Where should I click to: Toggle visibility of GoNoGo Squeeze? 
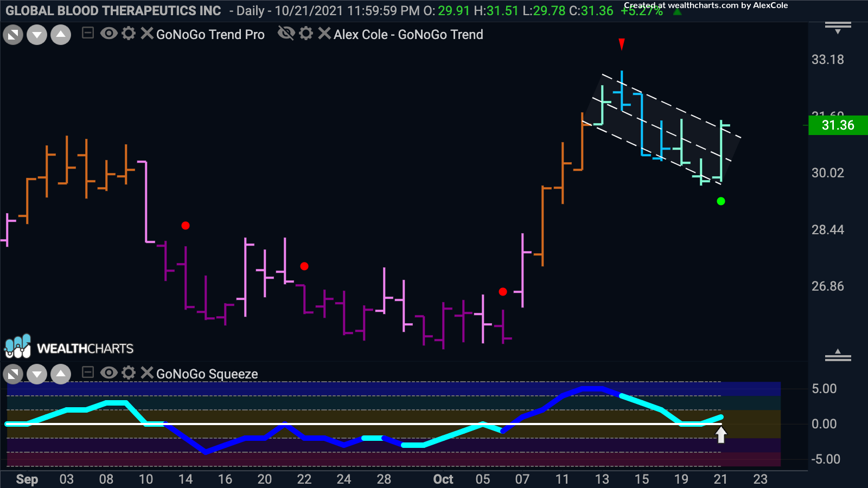click(x=108, y=373)
